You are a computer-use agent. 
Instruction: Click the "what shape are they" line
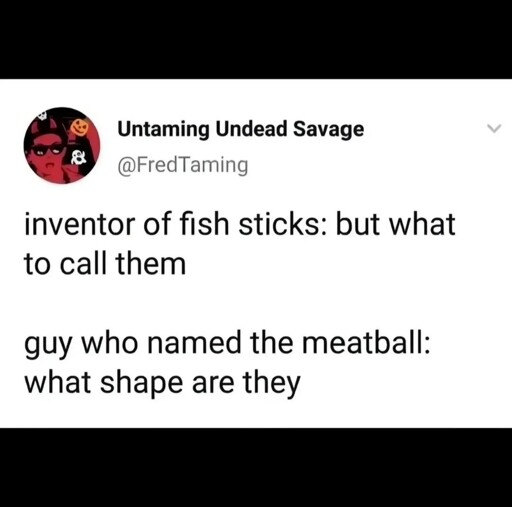(x=162, y=383)
